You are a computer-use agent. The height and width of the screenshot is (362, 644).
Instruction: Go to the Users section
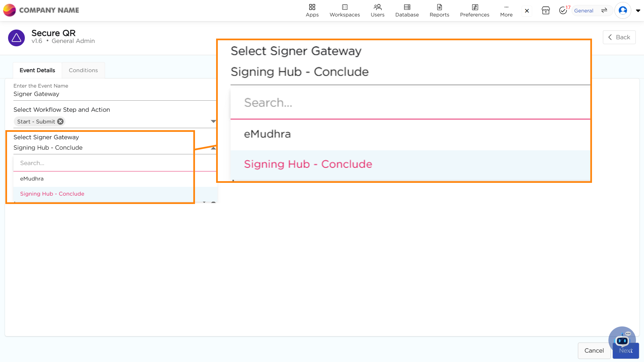pos(377,10)
